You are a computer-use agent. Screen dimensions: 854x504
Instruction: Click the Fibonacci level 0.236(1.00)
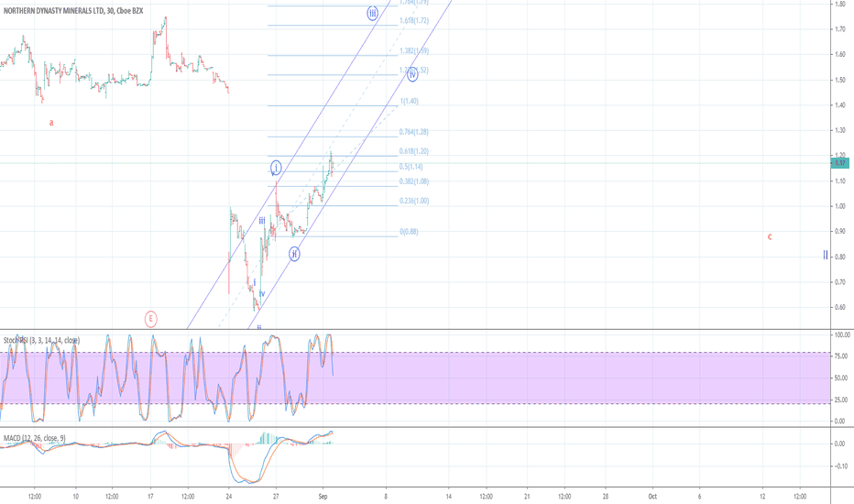pyautogui.click(x=414, y=201)
